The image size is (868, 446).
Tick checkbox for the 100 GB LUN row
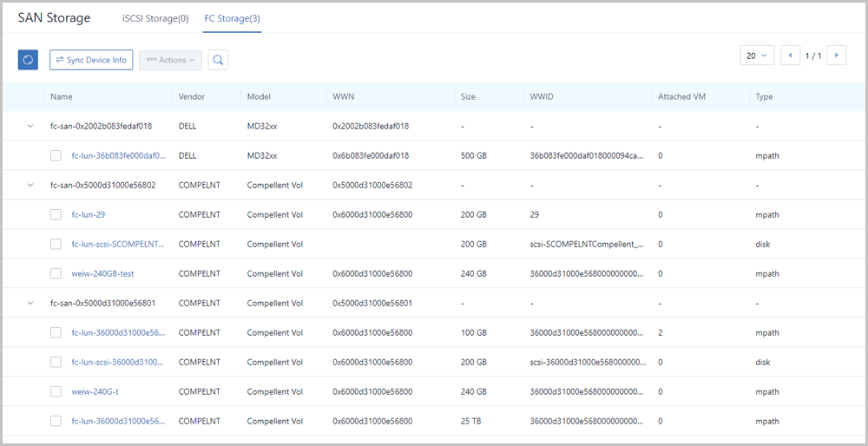(x=56, y=332)
